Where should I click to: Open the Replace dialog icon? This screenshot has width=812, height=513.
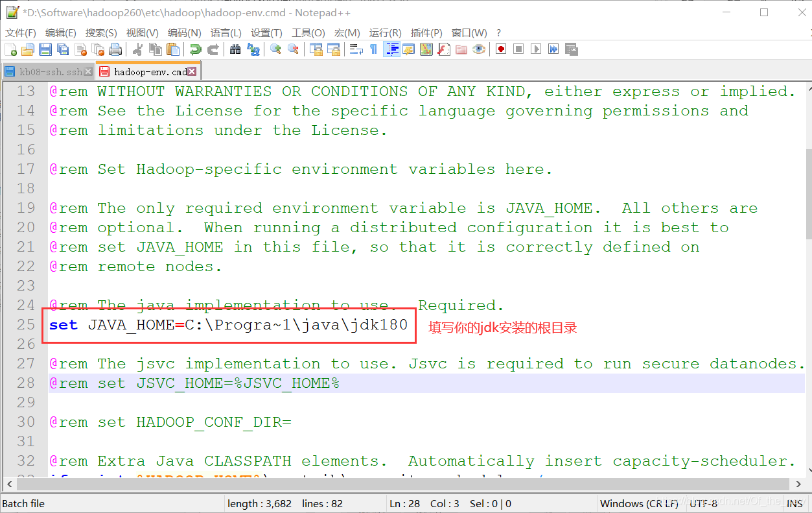click(253, 49)
